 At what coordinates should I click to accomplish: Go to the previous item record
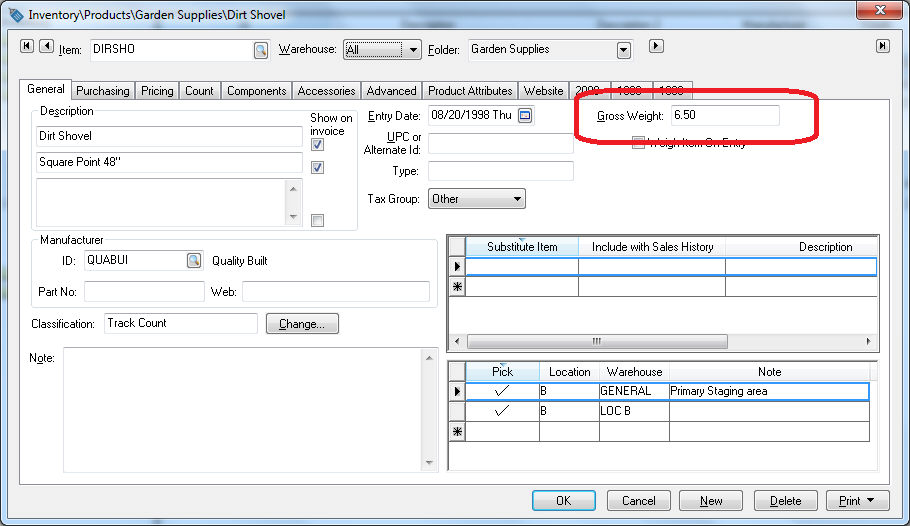46,46
